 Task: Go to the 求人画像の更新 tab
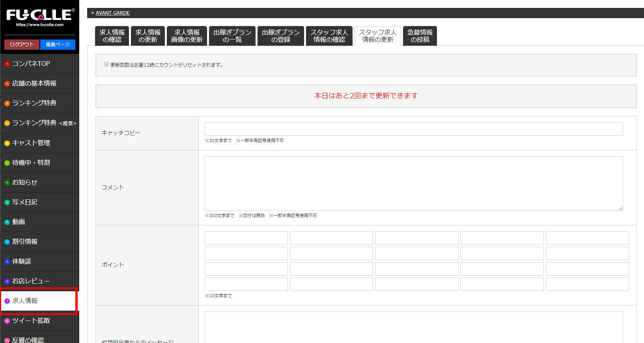click(187, 36)
